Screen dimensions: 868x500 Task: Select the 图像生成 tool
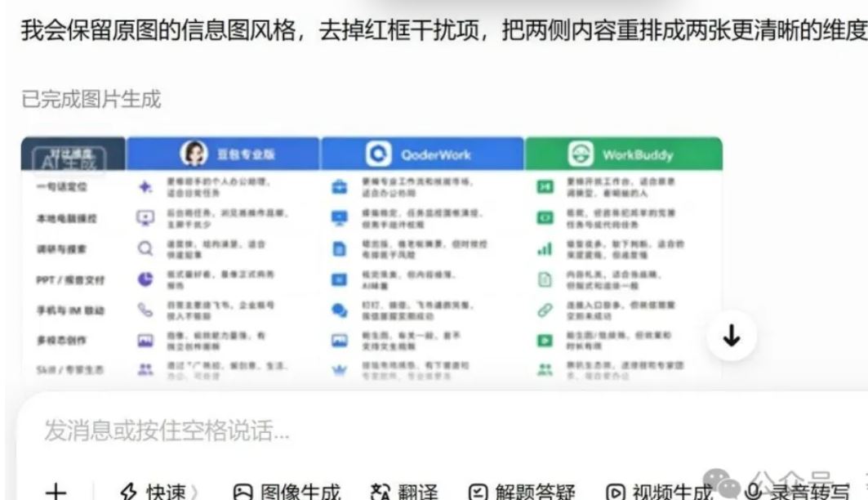point(287,491)
